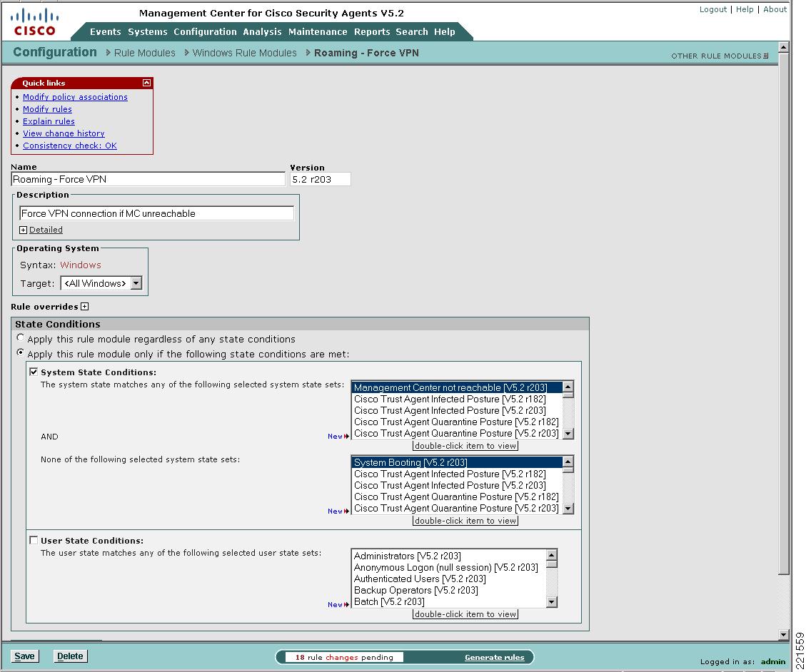The image size is (806, 672).
Task: Click the Consistency check: OK link
Action: (x=70, y=146)
